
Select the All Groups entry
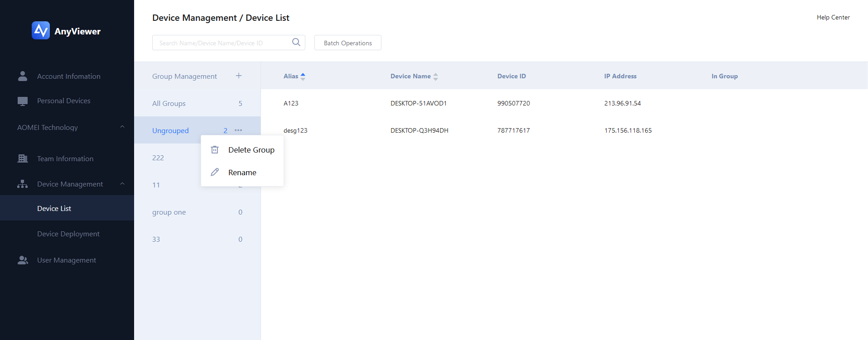169,104
